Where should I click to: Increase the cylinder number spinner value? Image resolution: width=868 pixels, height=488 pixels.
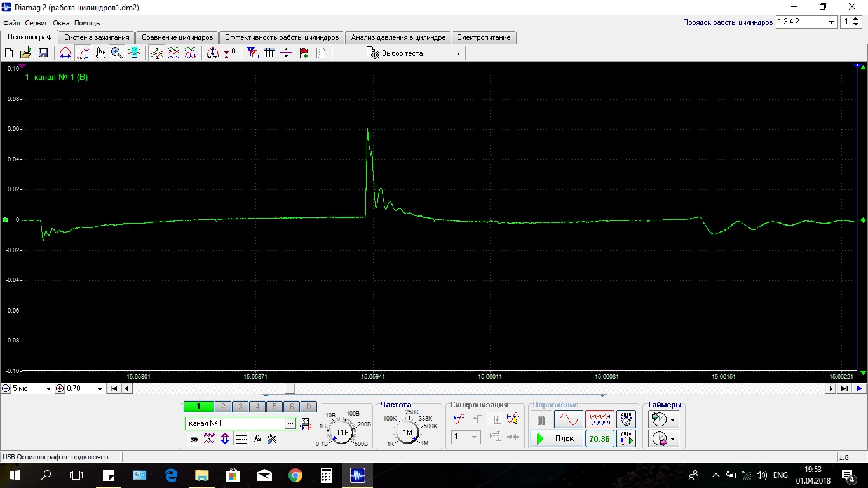pyautogui.click(x=857, y=19)
